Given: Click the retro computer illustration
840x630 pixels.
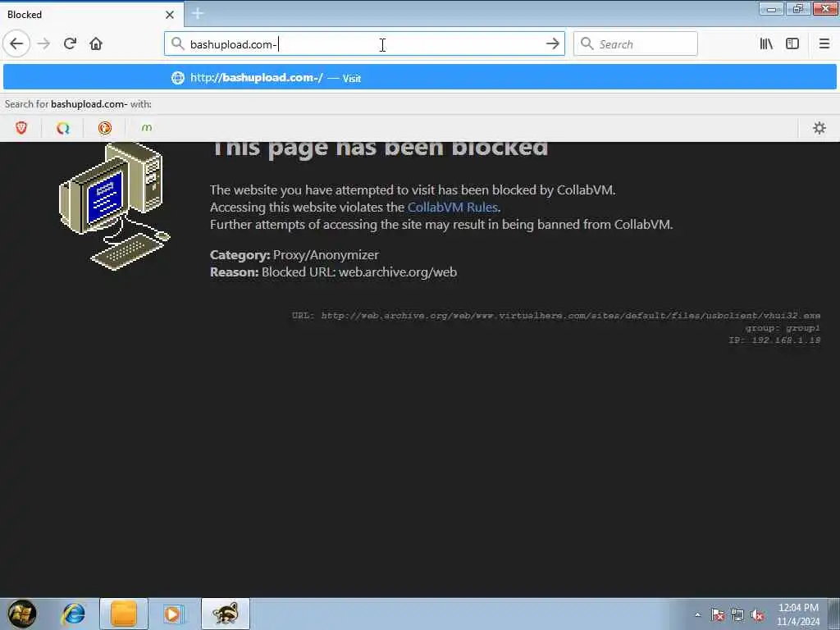Looking at the screenshot, I should point(115,206).
